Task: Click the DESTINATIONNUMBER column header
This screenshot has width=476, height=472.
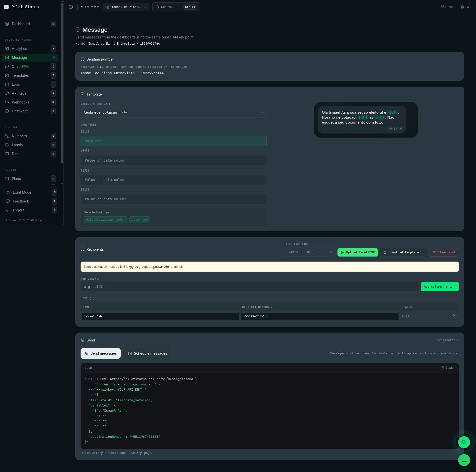Action: (x=257, y=307)
